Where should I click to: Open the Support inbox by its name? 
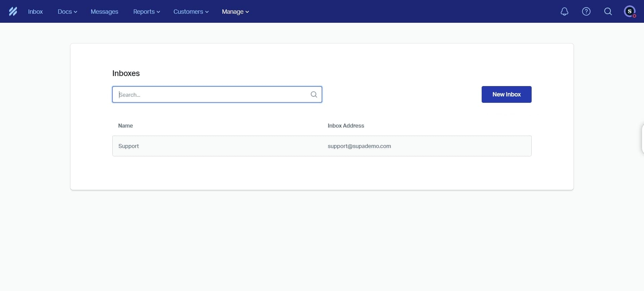click(128, 146)
